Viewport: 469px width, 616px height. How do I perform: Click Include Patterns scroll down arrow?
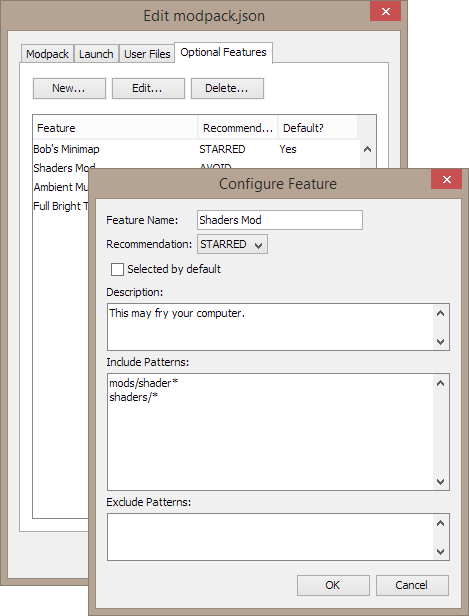pos(441,481)
